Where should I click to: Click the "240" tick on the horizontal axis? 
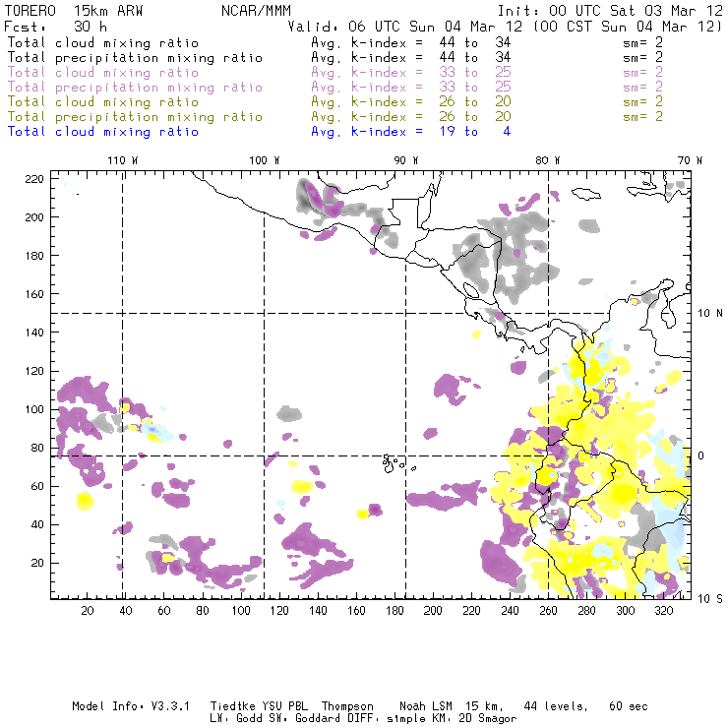click(510, 611)
